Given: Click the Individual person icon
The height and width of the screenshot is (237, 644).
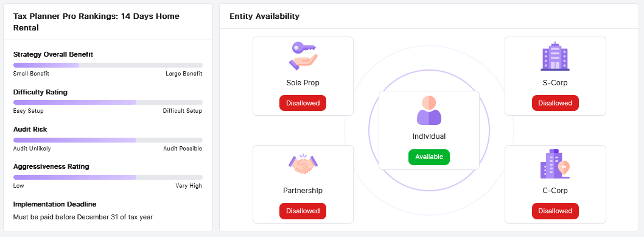Looking at the screenshot, I should point(429,110).
